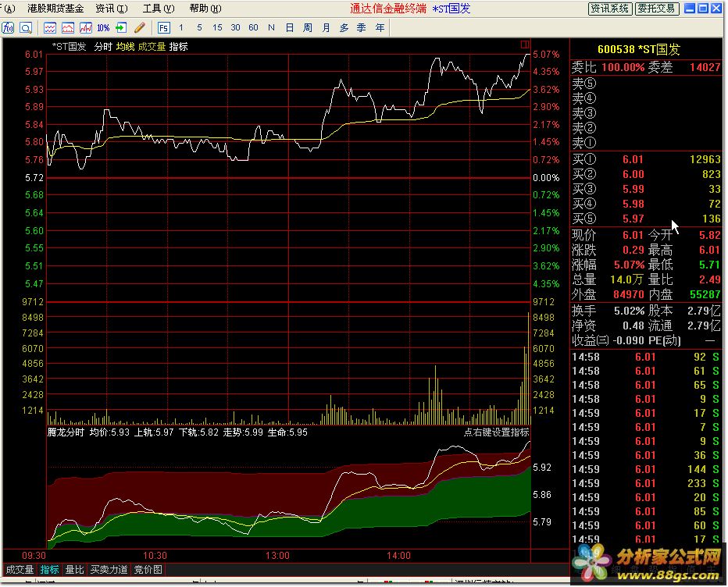Viewport: 728px width, 587px height.
Task: Switch to 30-minute period
Action: tap(235, 28)
